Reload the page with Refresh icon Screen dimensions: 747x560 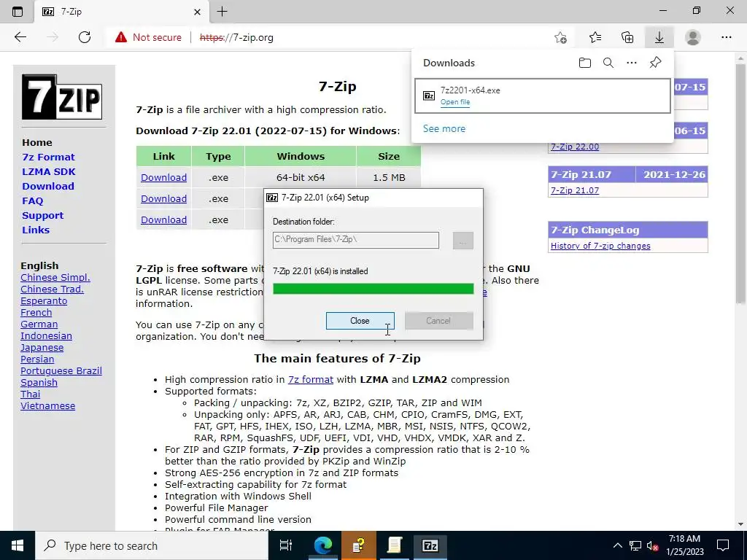pyautogui.click(x=85, y=37)
